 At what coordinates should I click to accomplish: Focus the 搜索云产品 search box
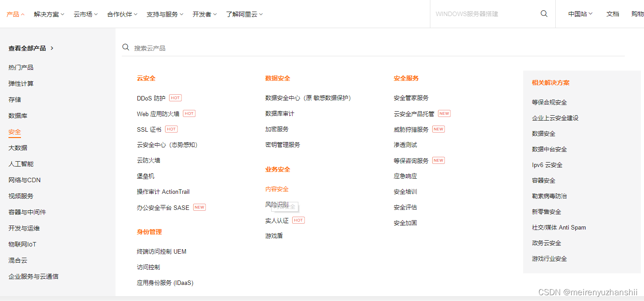373,48
